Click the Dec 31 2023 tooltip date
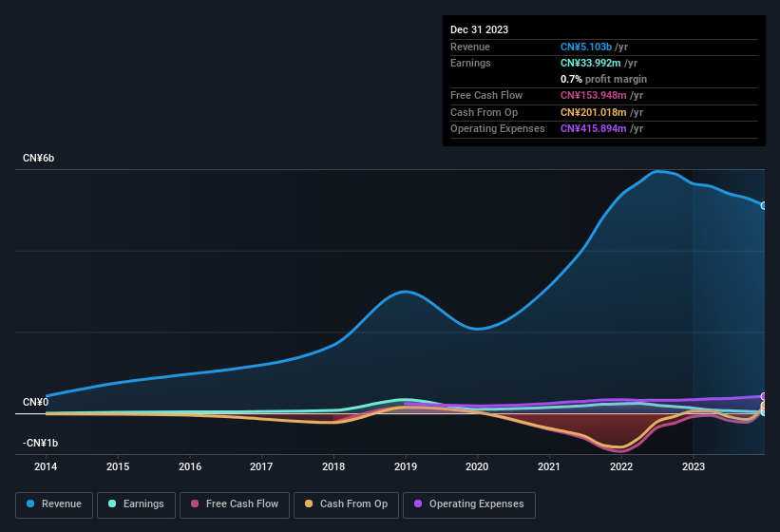 [x=479, y=29]
